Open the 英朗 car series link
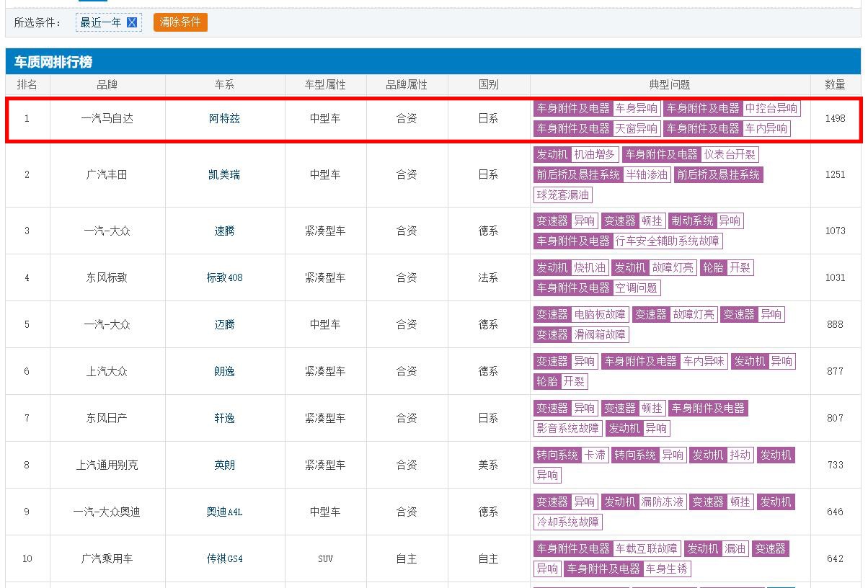The height and width of the screenshot is (588, 868). click(x=224, y=465)
